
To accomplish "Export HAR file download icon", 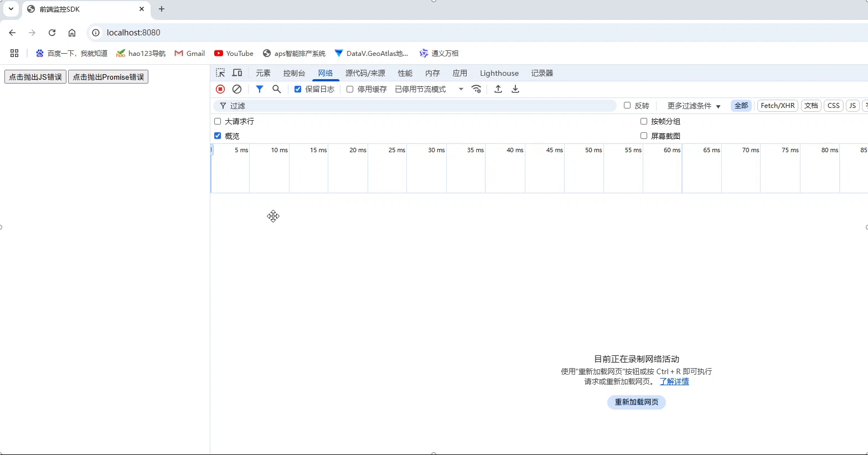I will pyautogui.click(x=515, y=89).
